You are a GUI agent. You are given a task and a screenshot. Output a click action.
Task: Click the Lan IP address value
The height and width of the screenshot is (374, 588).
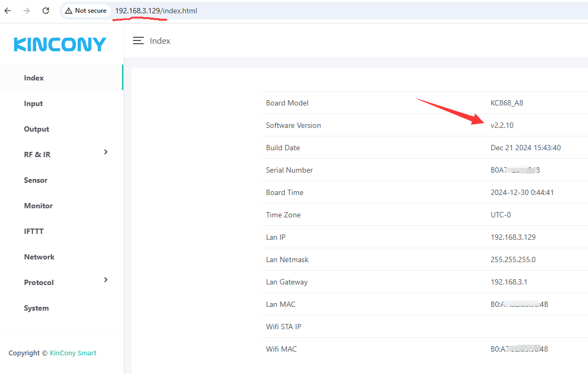click(513, 237)
